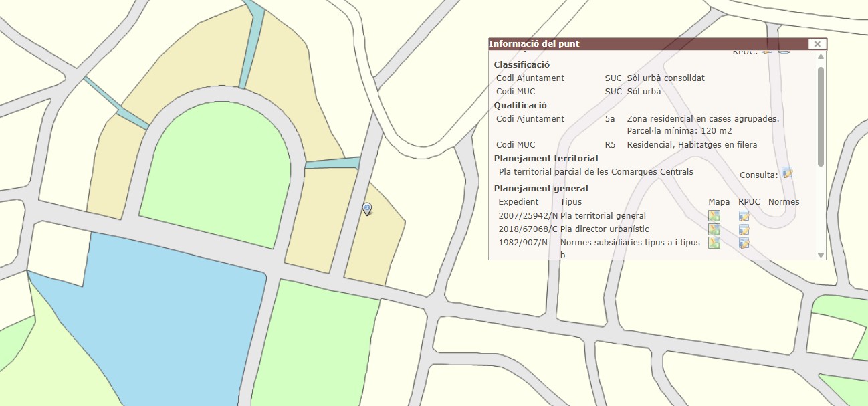Viewport: 868px width, 406px height.
Task: Open RPUC icon for Normes subsidiàries row
Action: coord(744,243)
